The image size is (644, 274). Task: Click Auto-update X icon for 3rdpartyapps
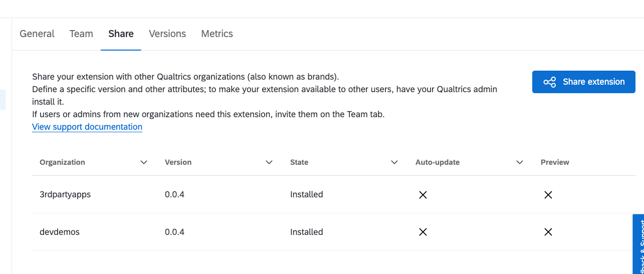[423, 194]
